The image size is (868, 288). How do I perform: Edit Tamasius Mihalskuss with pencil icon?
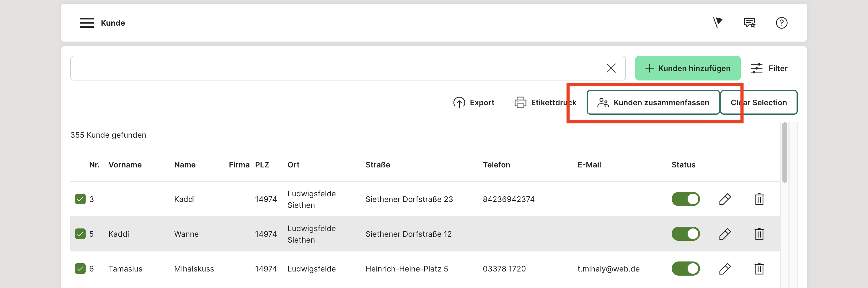click(x=725, y=269)
